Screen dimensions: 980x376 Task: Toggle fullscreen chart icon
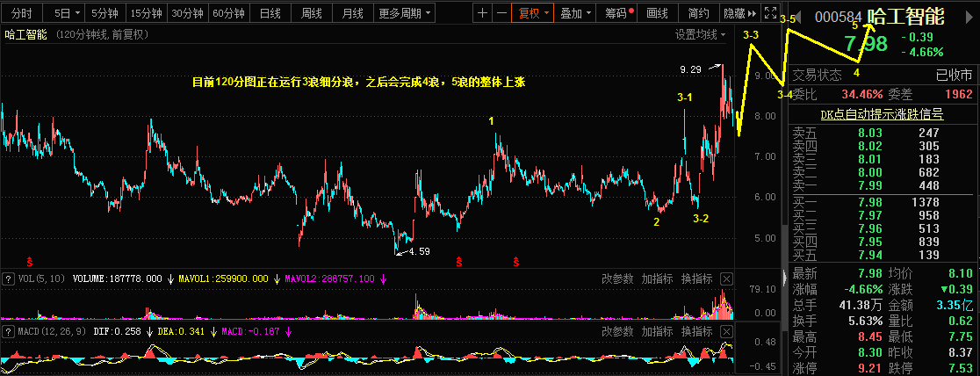(771, 12)
